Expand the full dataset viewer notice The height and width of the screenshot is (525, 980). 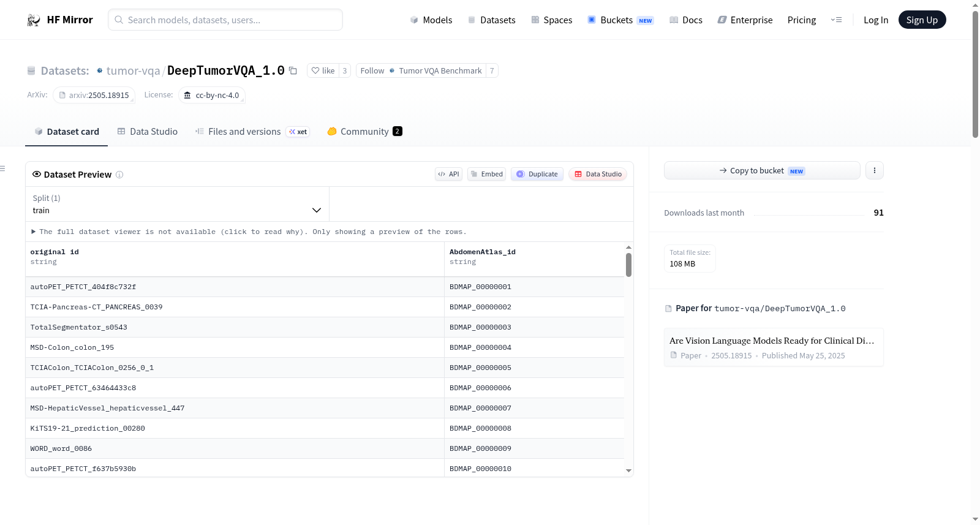249,232
